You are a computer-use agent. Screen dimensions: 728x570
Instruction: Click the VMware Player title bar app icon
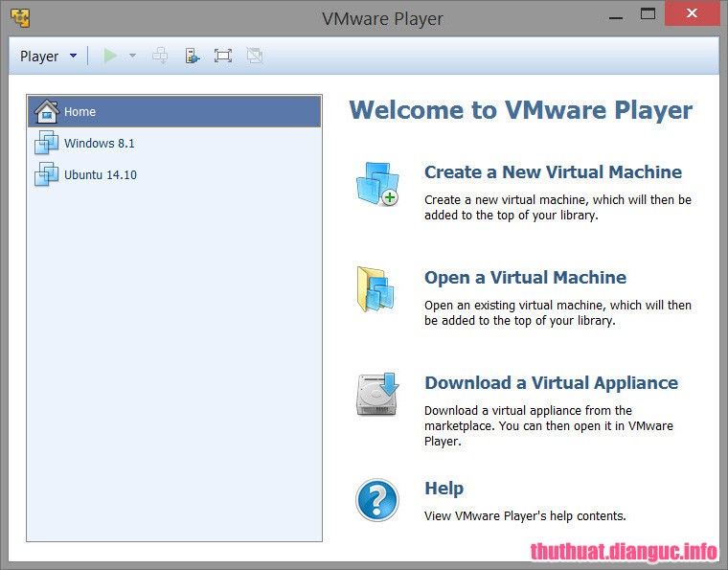click(20, 18)
